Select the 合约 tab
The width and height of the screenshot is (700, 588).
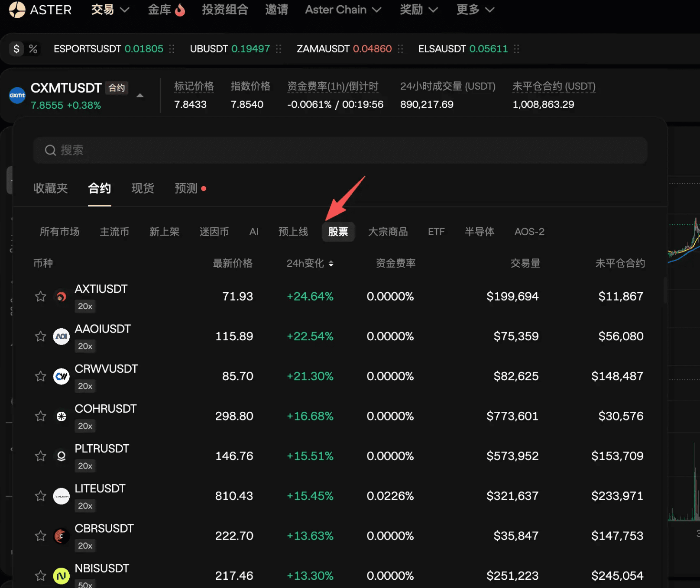click(x=100, y=188)
